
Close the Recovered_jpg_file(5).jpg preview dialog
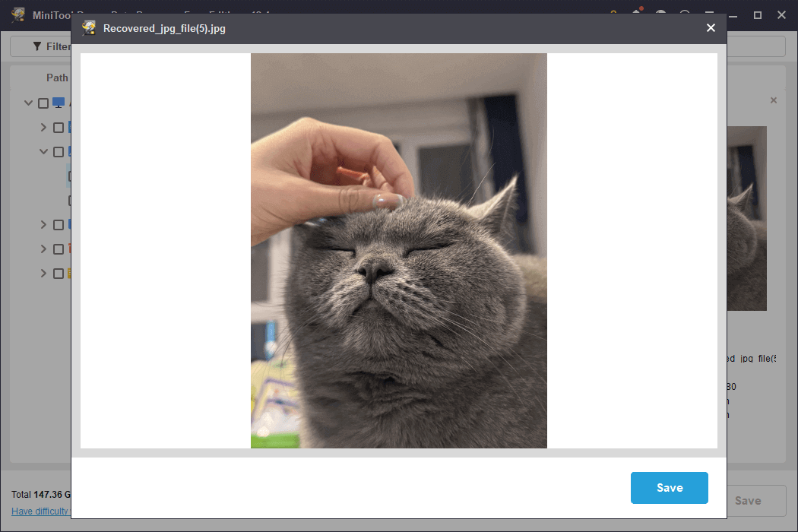coord(711,28)
